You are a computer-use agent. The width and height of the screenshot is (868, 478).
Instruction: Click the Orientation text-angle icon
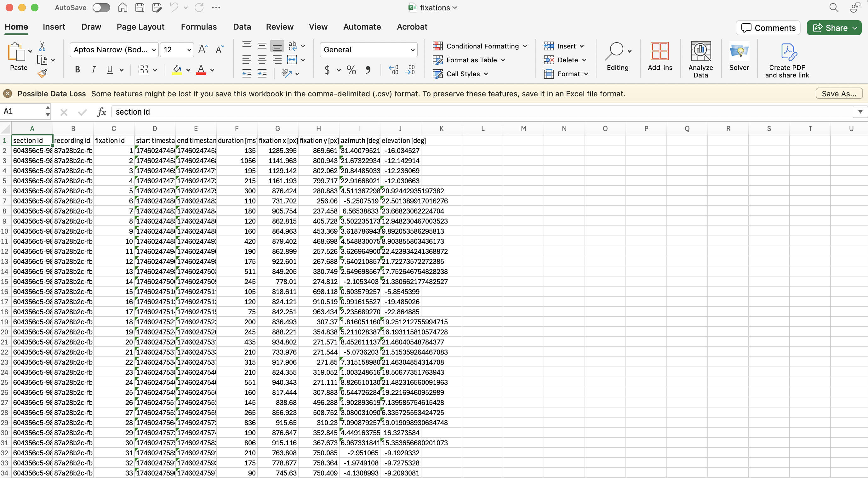click(287, 73)
